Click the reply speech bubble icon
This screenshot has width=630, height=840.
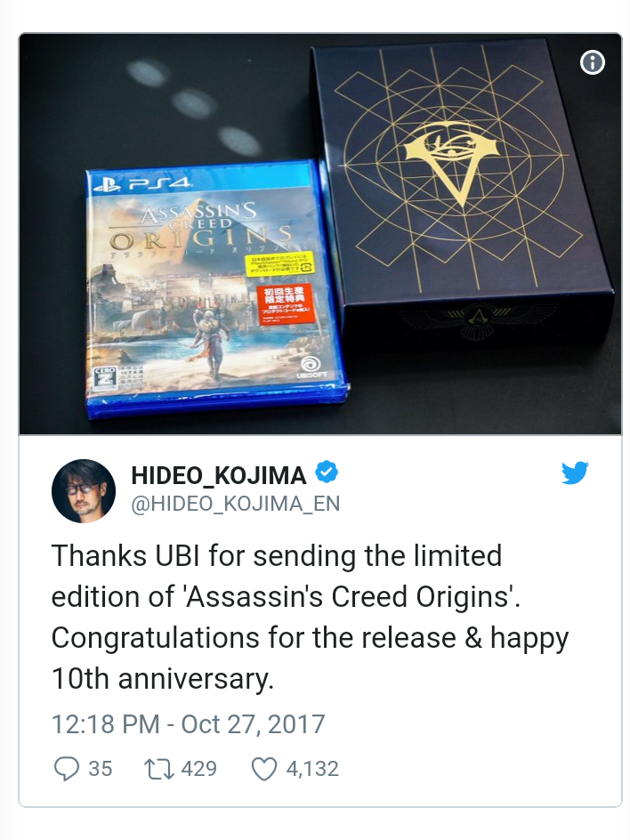pyautogui.click(x=67, y=769)
